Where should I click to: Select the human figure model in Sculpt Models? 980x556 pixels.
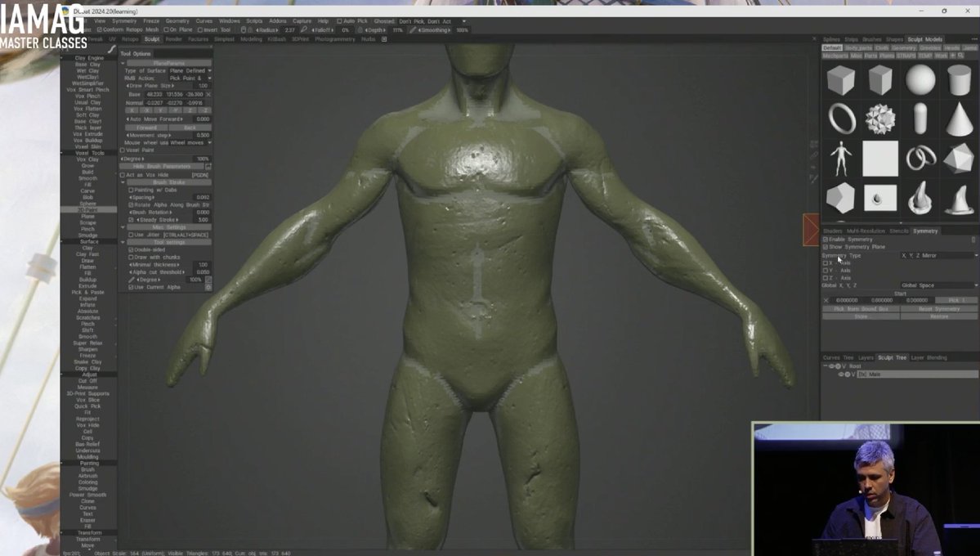[x=839, y=159]
